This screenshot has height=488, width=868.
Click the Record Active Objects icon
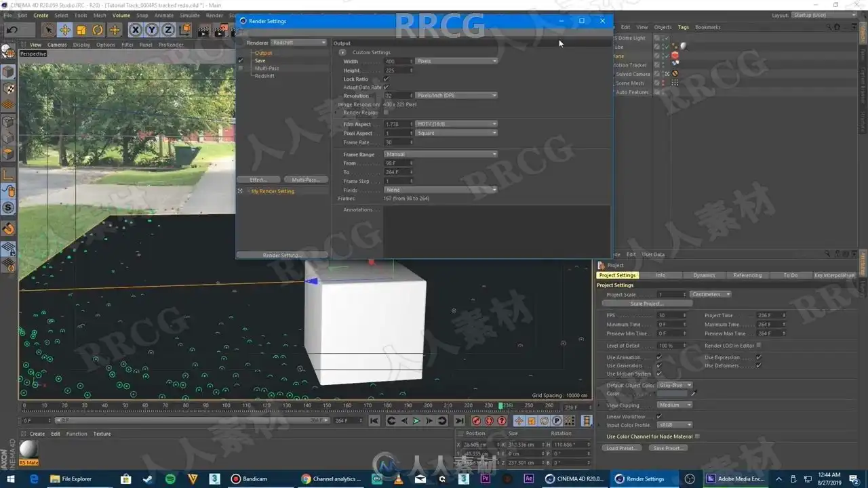pos(476,421)
